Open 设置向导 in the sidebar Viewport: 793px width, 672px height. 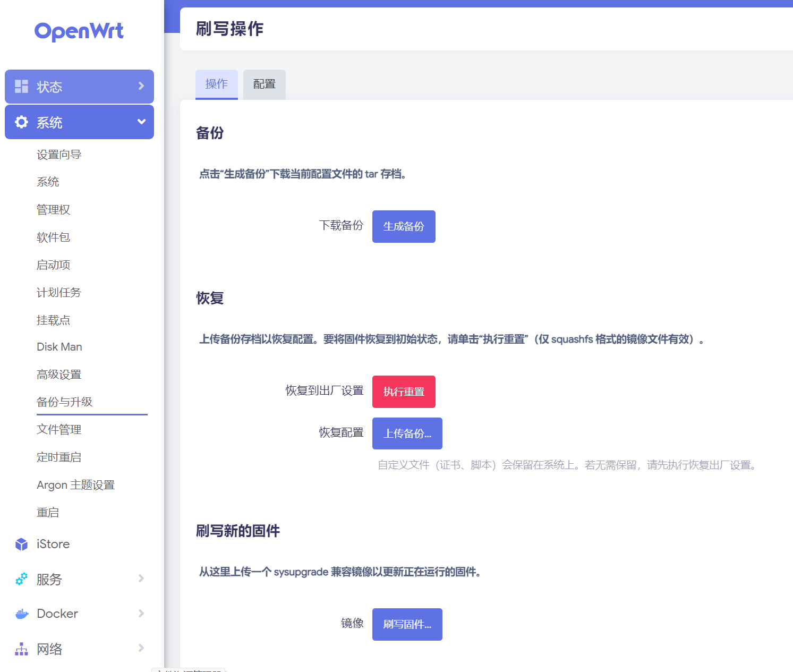[59, 155]
